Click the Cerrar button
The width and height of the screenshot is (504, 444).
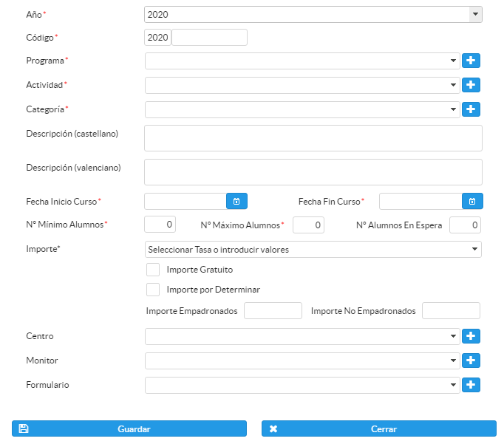coord(378,428)
